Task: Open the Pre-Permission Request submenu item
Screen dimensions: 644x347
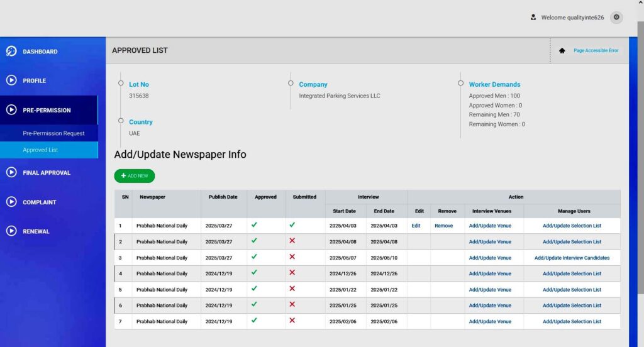Action: 53,133
